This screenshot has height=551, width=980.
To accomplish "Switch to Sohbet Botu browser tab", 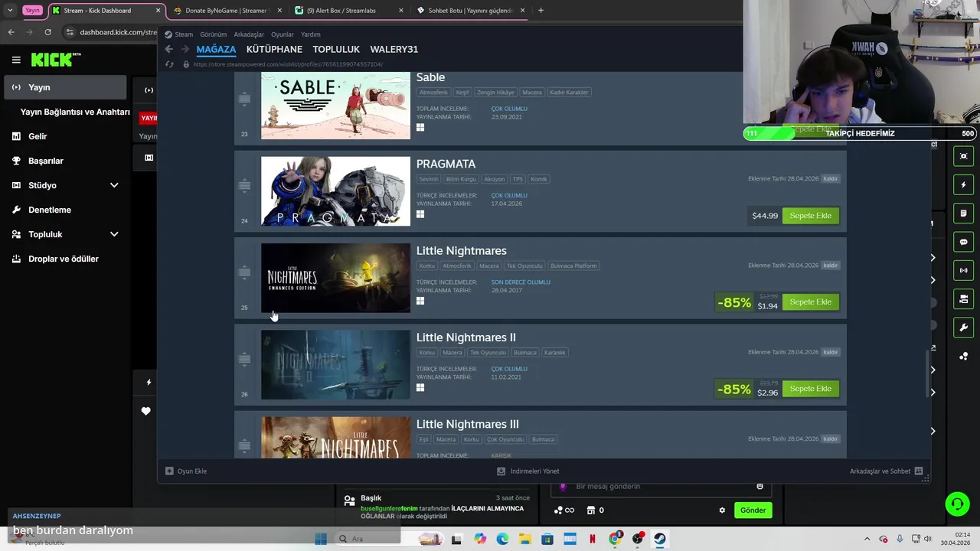I will coord(471,11).
